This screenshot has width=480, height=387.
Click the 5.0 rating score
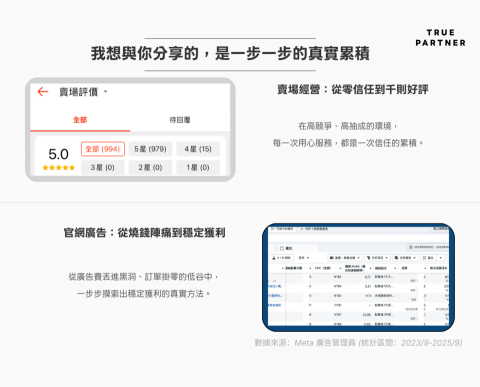pos(58,154)
